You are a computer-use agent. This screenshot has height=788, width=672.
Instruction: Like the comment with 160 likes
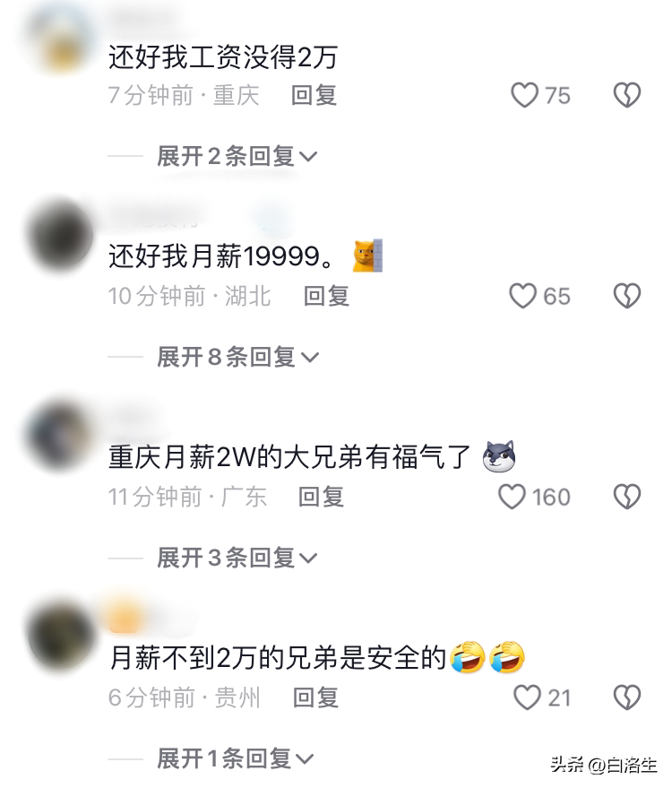[x=512, y=497]
